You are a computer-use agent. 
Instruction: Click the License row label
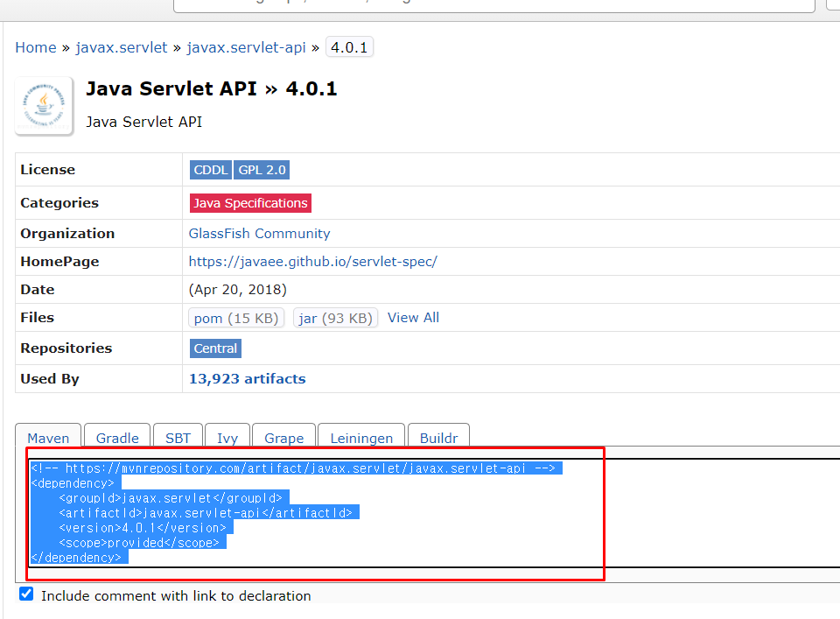pyautogui.click(x=47, y=169)
